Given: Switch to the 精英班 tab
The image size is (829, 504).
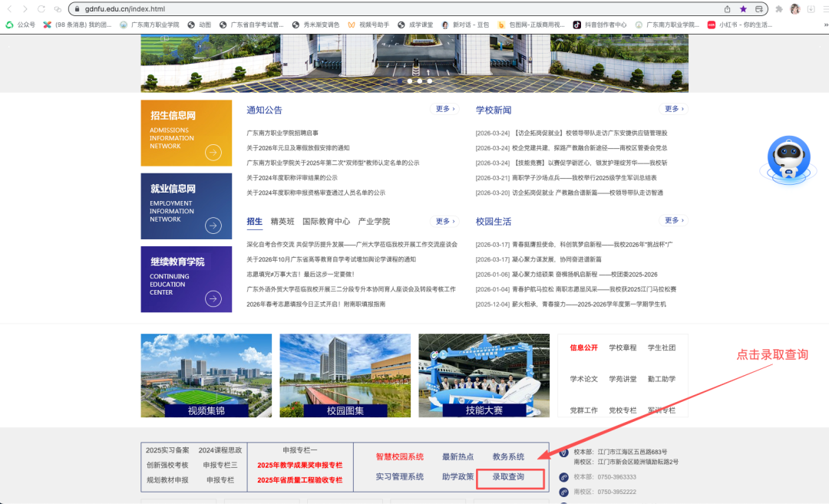Looking at the screenshot, I should [282, 221].
